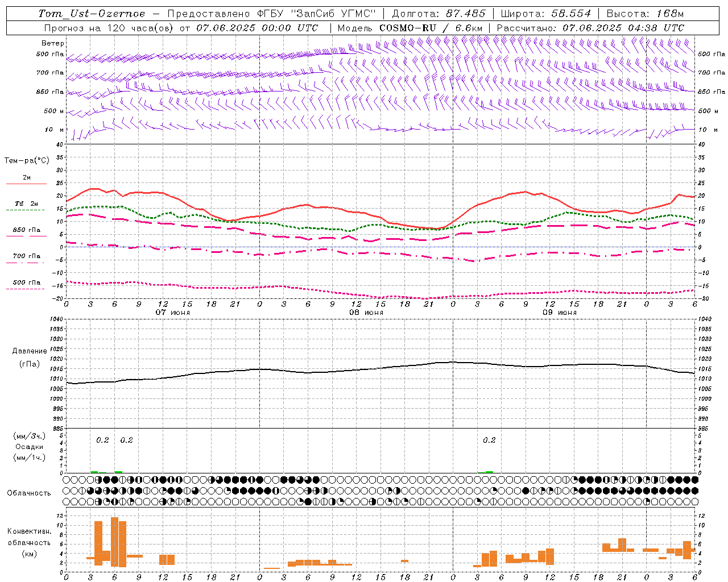Click the 0.2 precipitation value on 09 июня
This screenshot has width=728, height=582.
point(489,440)
